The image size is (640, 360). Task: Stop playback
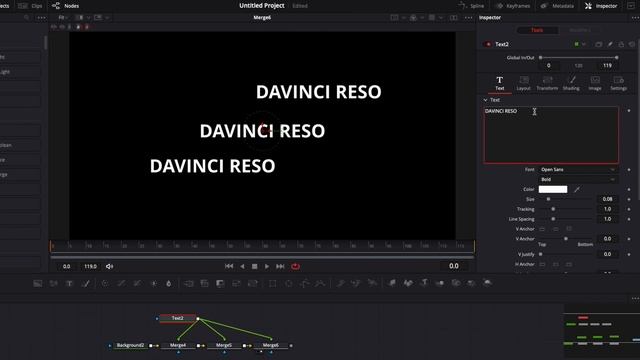click(x=254, y=266)
